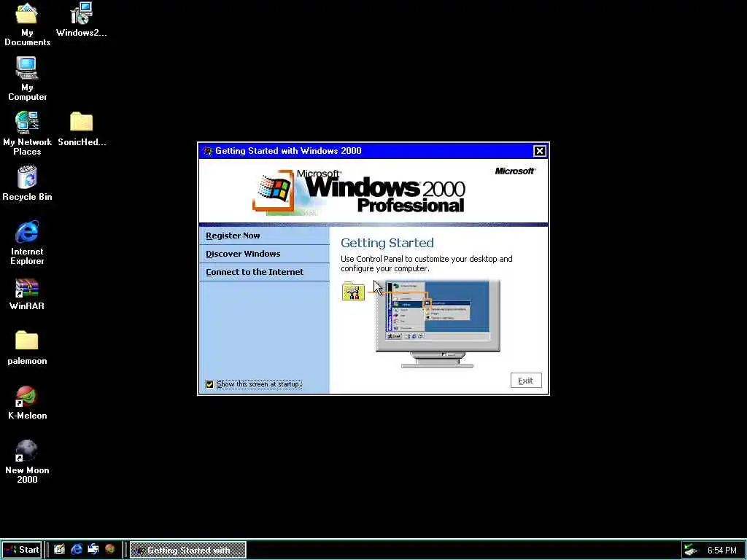Select the Internet Explorer desktop icon
The width and height of the screenshot is (747, 560).
pos(27,243)
